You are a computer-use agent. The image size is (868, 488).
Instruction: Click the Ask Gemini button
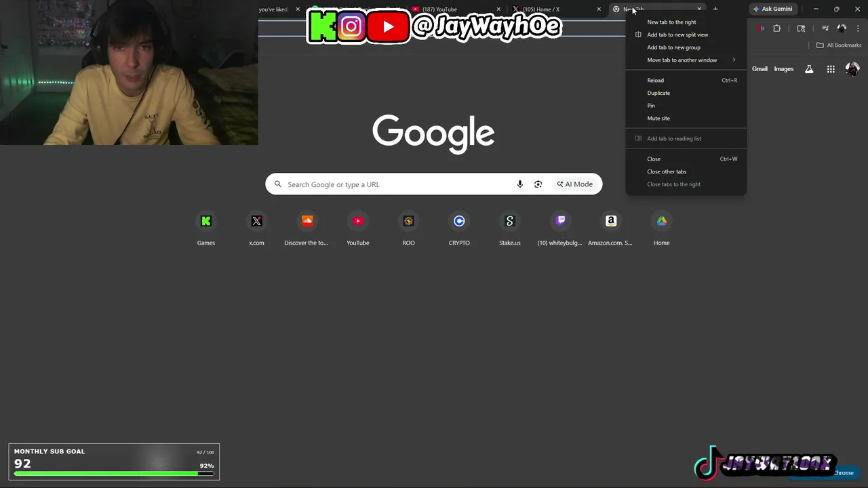[772, 9]
